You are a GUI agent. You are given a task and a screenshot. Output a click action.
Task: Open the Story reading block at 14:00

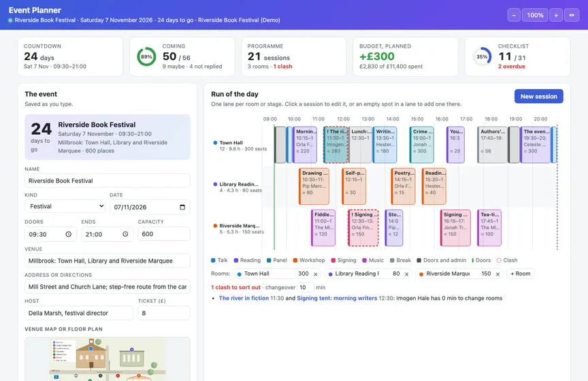(394, 228)
